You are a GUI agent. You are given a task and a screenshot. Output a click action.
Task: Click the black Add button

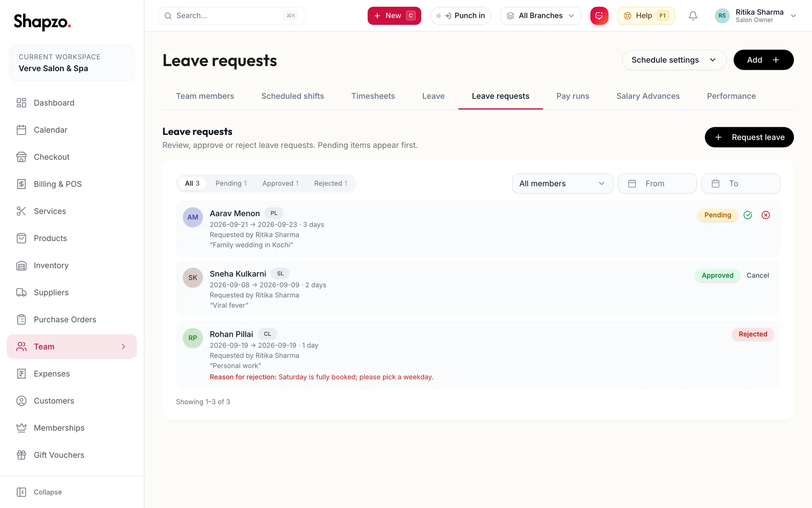763,60
